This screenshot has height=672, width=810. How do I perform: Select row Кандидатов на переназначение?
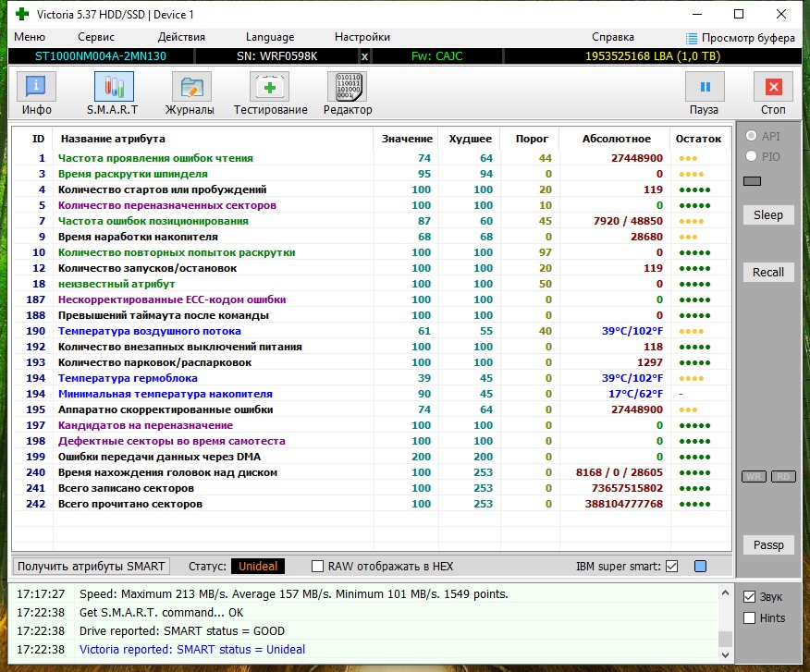372,425
